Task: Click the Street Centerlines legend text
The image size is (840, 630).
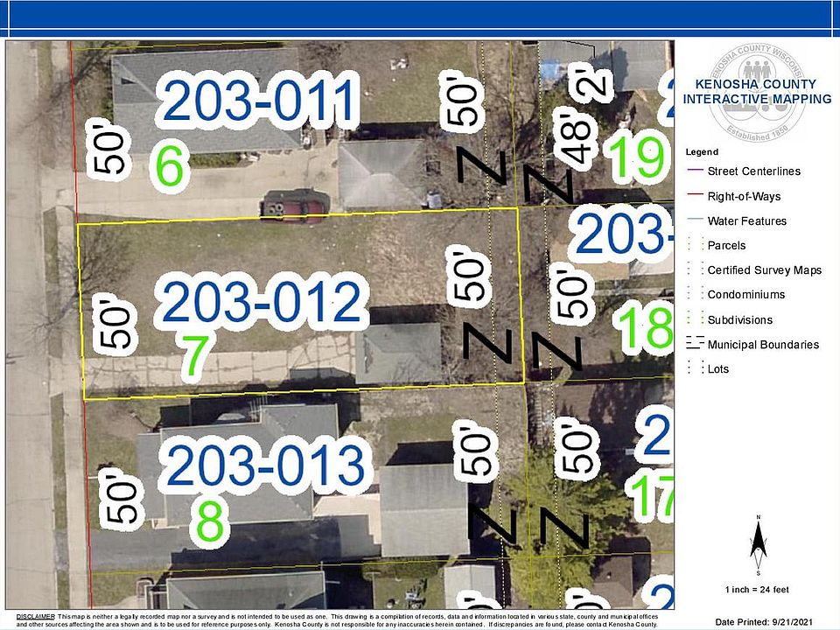Action: (753, 171)
